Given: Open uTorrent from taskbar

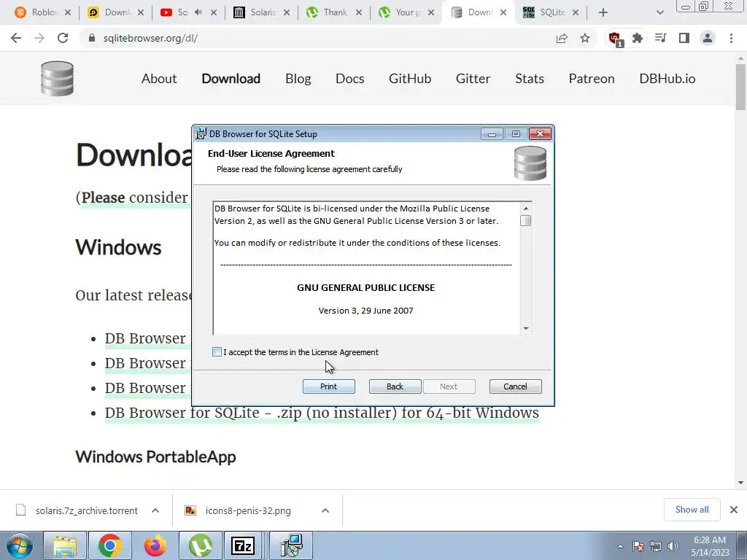Looking at the screenshot, I should (x=200, y=545).
